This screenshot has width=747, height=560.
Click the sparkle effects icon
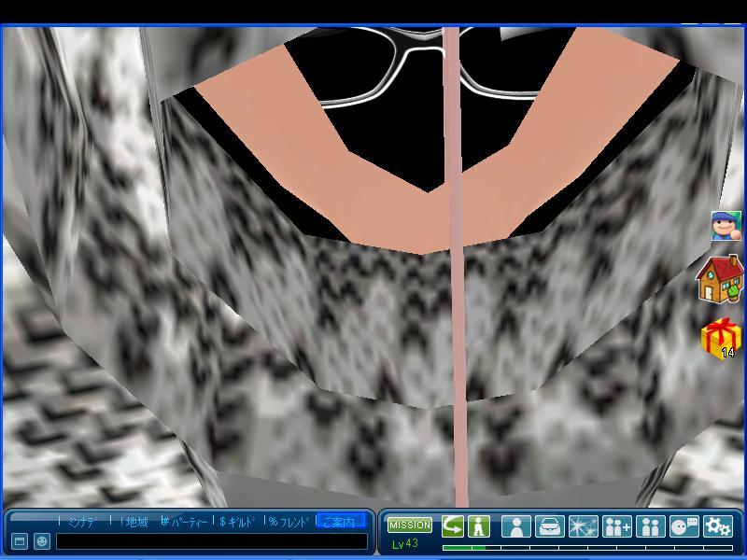tap(584, 526)
